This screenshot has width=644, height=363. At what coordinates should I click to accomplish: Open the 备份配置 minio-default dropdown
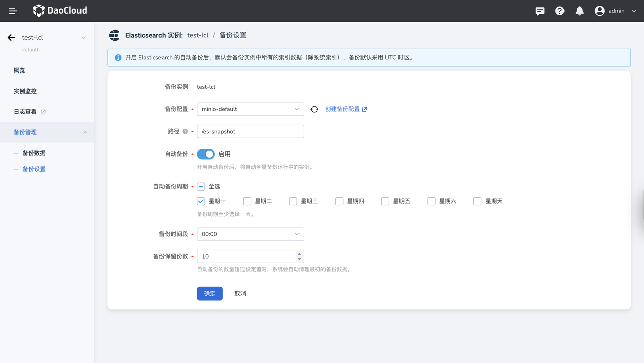pos(250,109)
